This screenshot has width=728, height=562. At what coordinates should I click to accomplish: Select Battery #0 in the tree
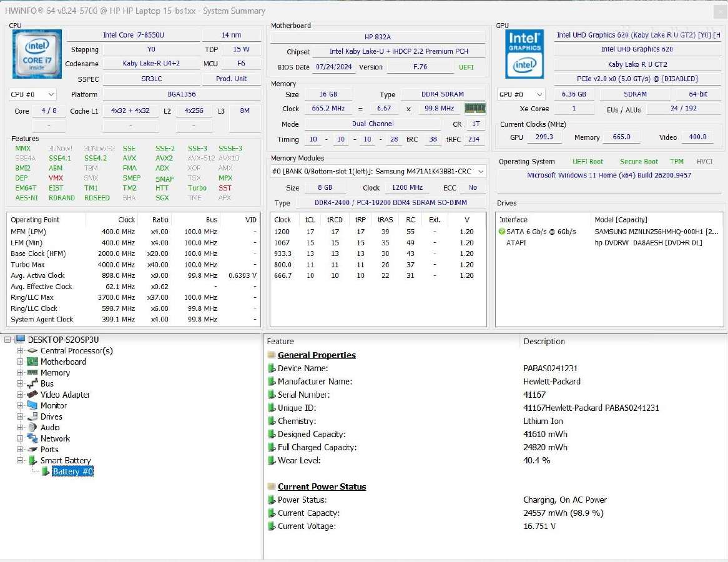click(x=72, y=471)
